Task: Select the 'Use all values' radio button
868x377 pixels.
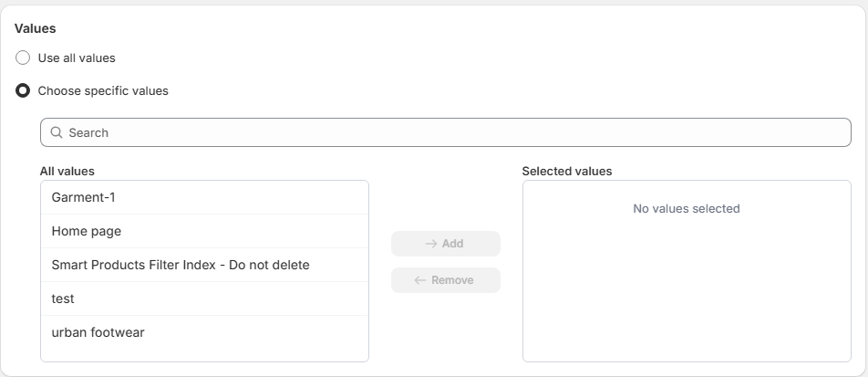Action: point(24,58)
